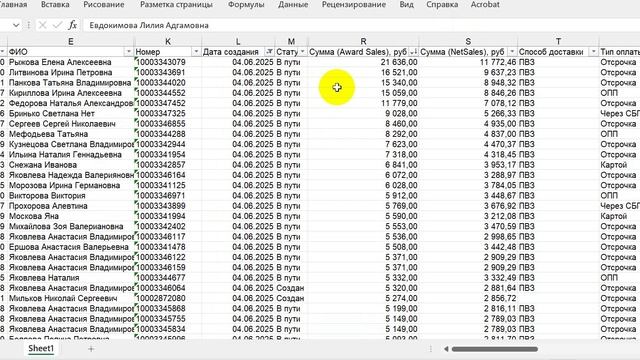Select cell Панкова Татьяна Владимировна

[x=71, y=82]
